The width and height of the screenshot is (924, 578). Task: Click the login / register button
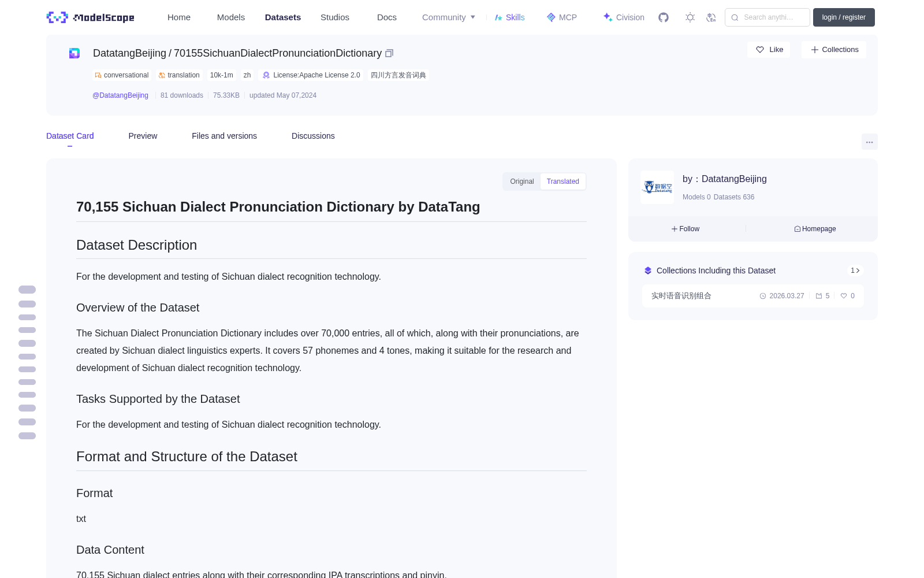pos(844,17)
